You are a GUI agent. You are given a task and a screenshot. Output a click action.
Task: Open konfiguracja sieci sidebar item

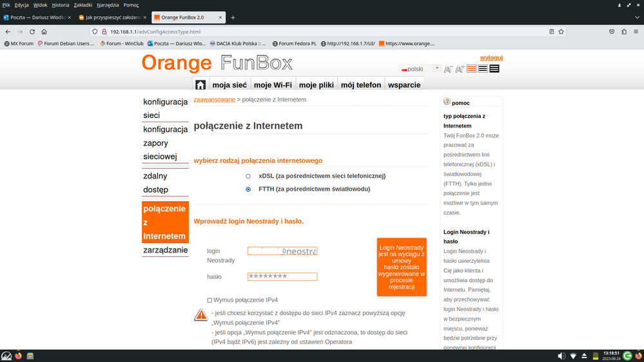tap(165, 108)
